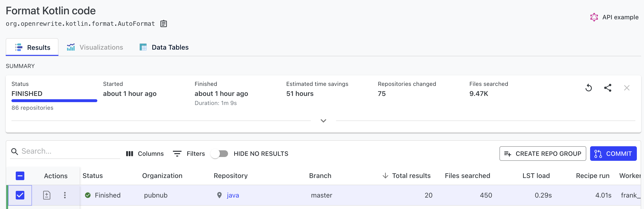The width and height of the screenshot is (644, 209).
Task: Expand the summary details chevron
Action: coord(323,121)
